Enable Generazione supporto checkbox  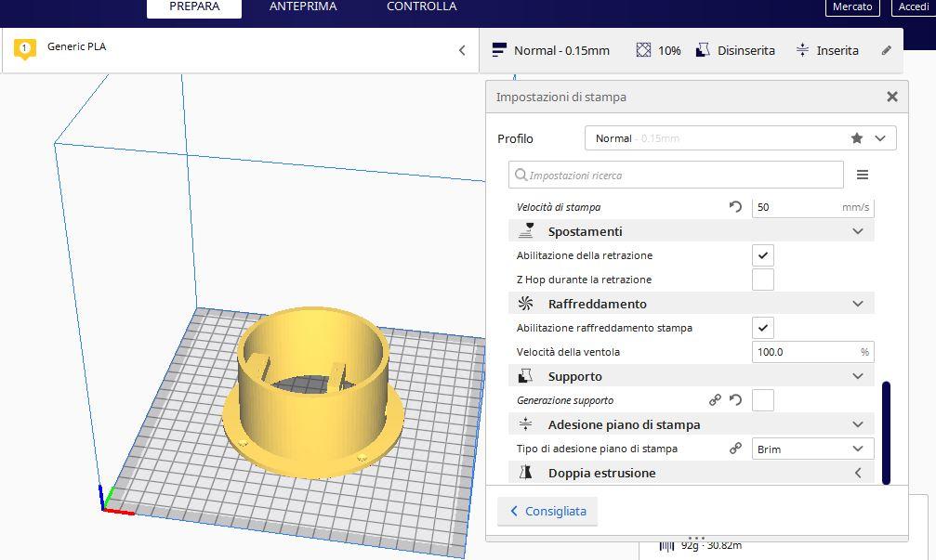(x=762, y=400)
